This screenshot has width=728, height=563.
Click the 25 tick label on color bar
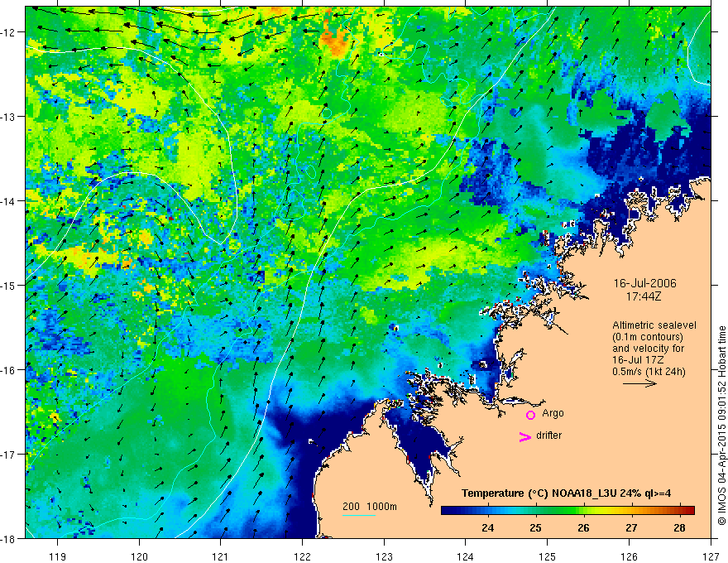tap(535, 527)
